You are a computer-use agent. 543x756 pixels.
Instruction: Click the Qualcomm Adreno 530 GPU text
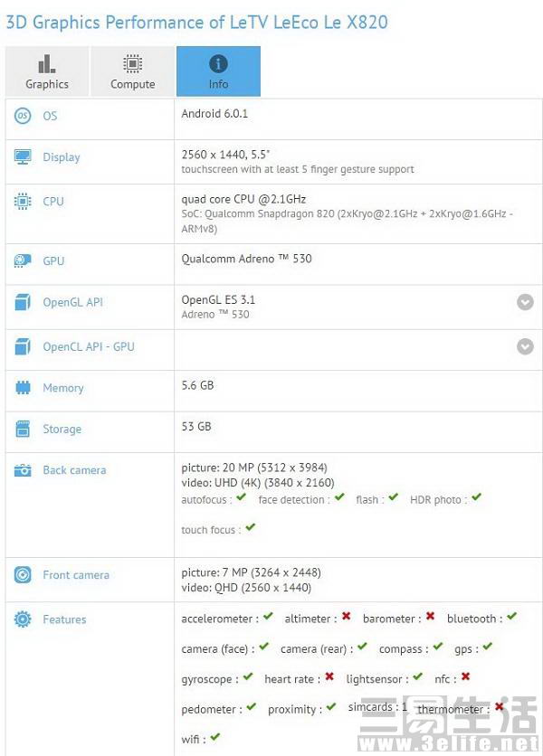click(246, 259)
